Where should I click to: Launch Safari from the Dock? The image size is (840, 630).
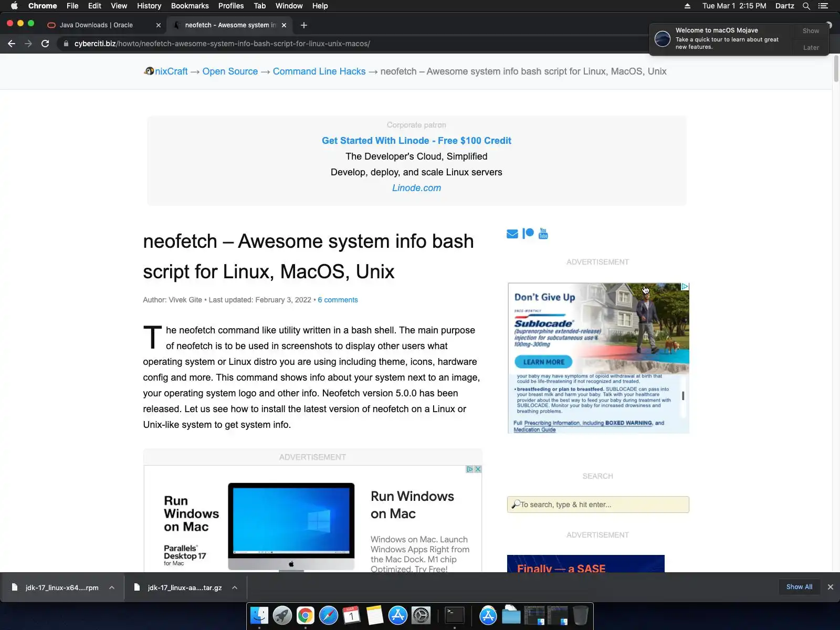pos(329,615)
